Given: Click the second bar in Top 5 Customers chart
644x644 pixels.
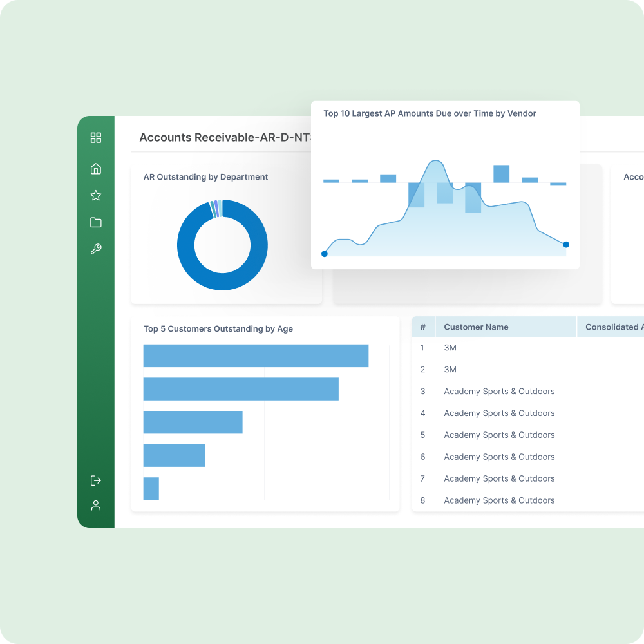Looking at the screenshot, I should click(x=241, y=389).
